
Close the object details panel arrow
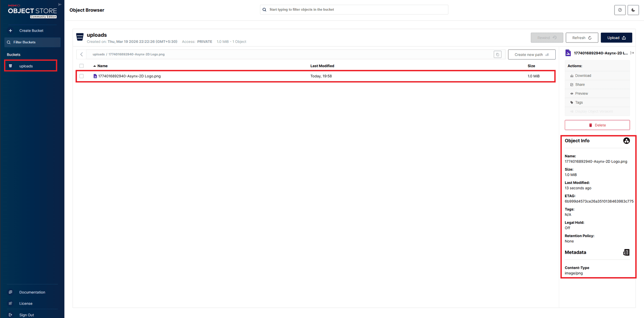632,53
